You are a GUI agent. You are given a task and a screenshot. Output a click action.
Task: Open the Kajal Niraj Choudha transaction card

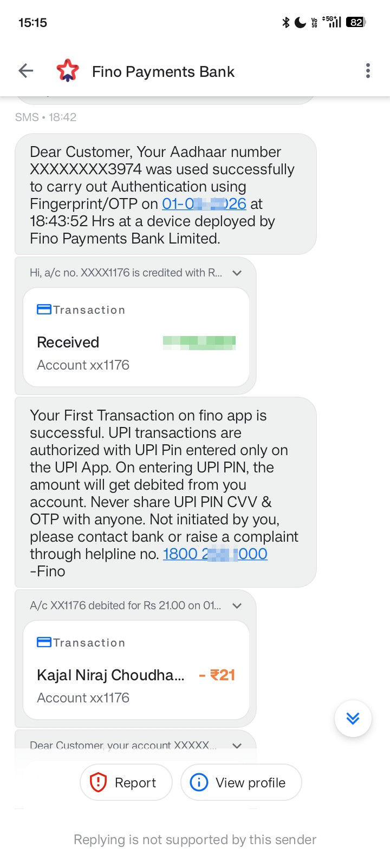tap(136, 670)
